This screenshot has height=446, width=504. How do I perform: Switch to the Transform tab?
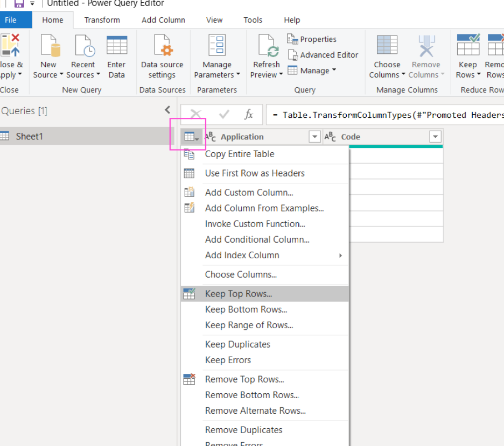[x=102, y=20]
